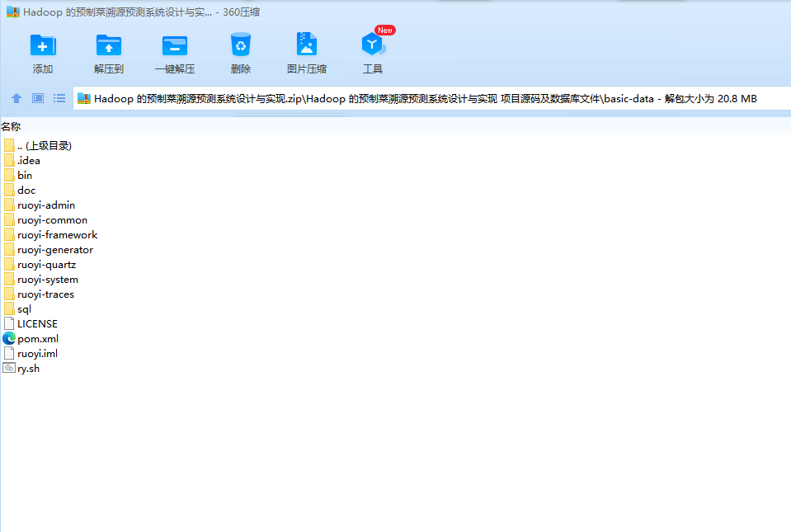Screen dimensions: 791x532
Task: Click the blank file icon beside LICENSE
Action: (9, 324)
